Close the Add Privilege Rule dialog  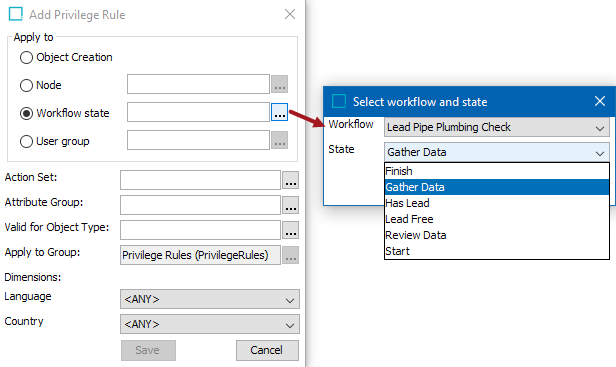pos(290,14)
